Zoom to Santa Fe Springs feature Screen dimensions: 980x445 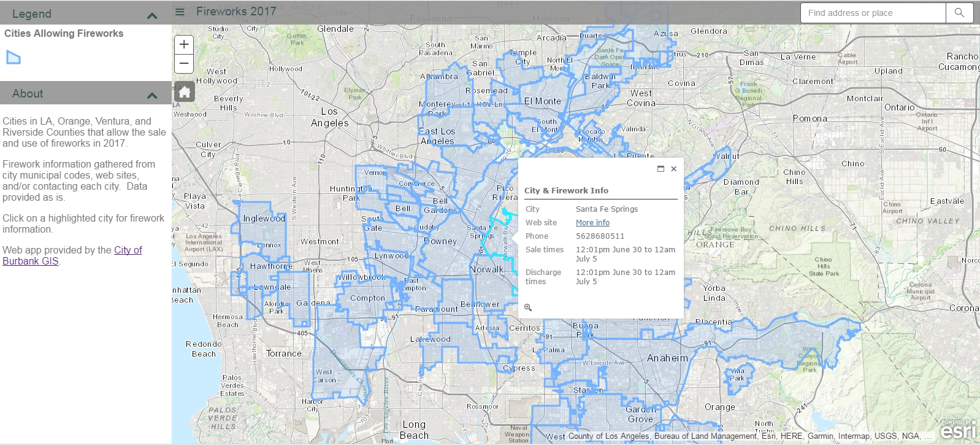click(x=528, y=308)
